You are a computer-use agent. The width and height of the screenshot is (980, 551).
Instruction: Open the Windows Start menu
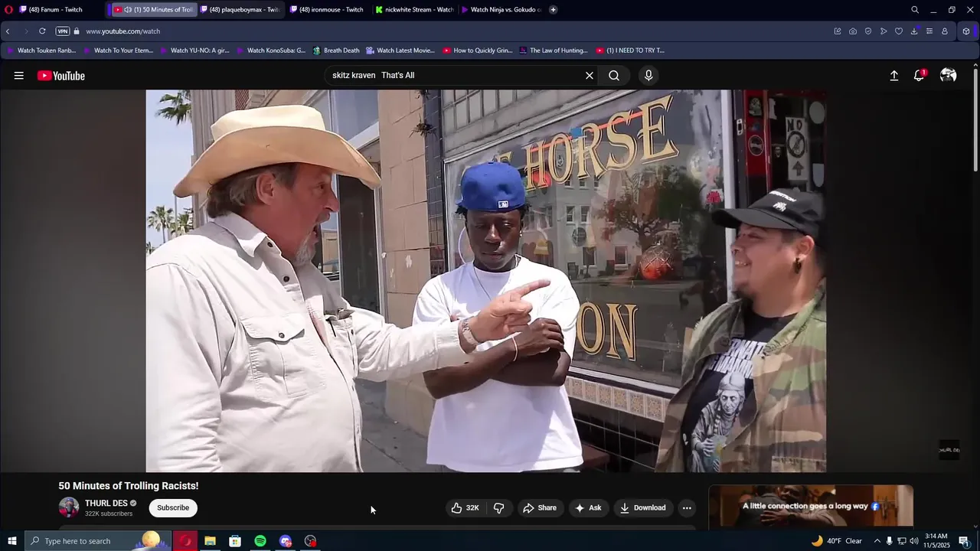11,541
